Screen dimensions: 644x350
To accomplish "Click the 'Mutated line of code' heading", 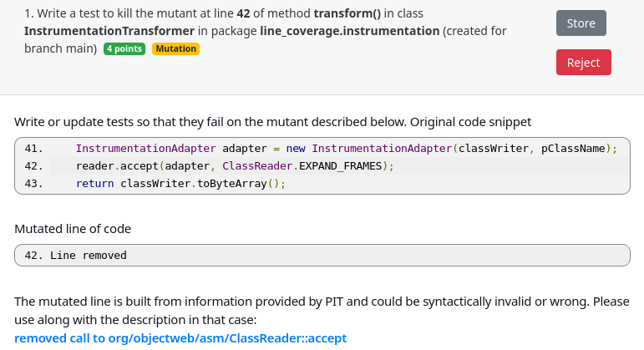I will pyautogui.click(x=73, y=228).
